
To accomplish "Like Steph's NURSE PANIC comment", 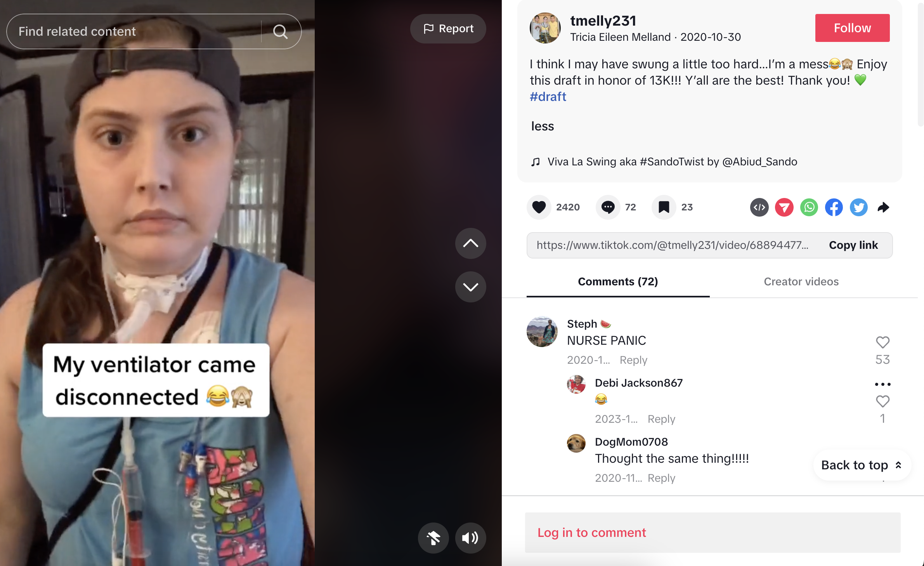I will tap(882, 342).
